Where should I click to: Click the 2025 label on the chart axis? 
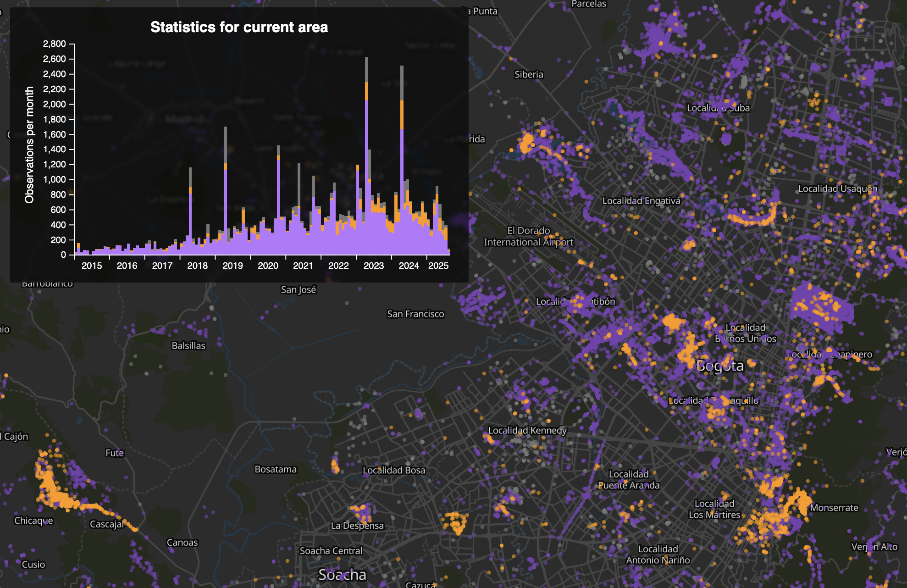438,266
